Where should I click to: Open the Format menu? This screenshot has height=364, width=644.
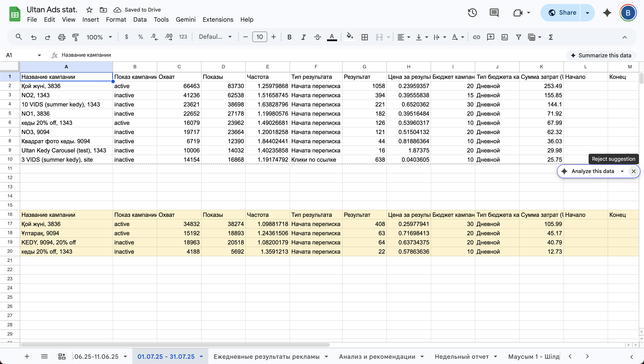pyautogui.click(x=116, y=19)
